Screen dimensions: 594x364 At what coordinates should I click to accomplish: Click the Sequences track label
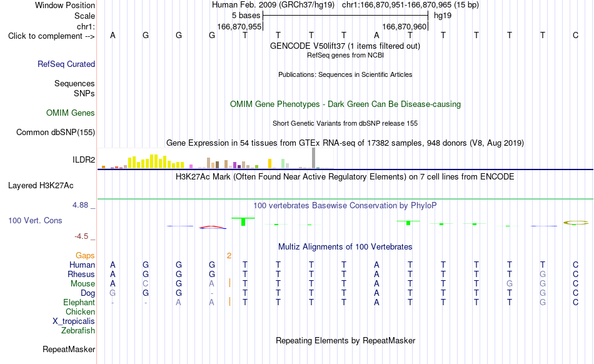pos(74,83)
